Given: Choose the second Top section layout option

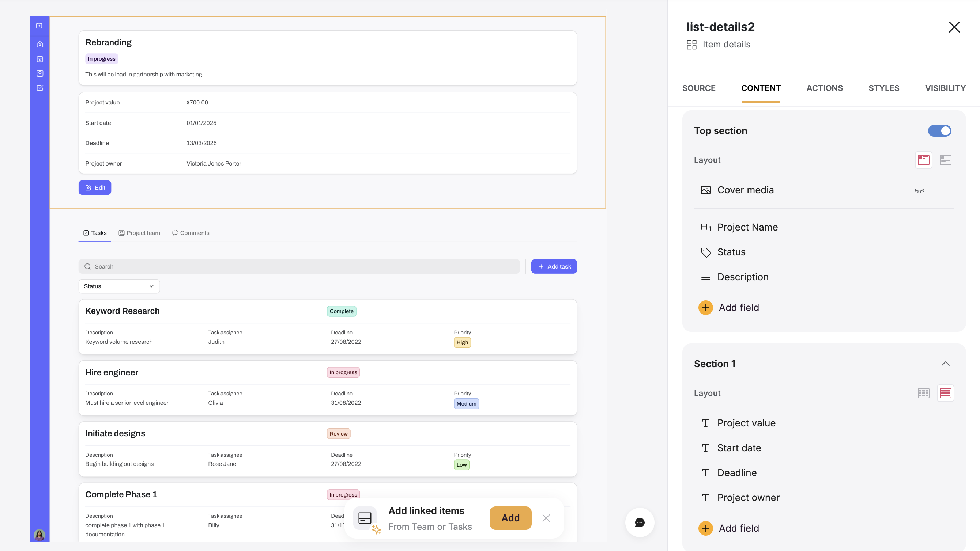Looking at the screenshot, I should pyautogui.click(x=945, y=160).
